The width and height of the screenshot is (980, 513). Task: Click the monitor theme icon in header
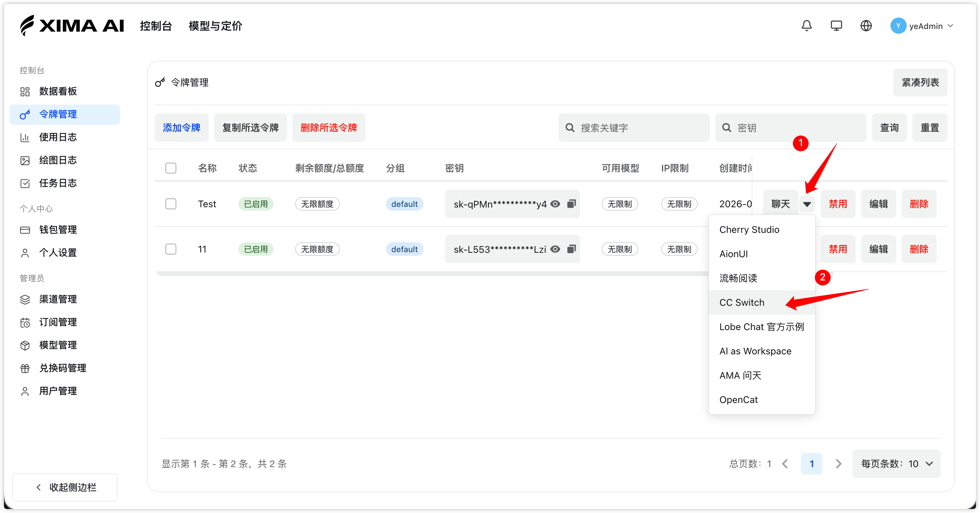pos(836,26)
